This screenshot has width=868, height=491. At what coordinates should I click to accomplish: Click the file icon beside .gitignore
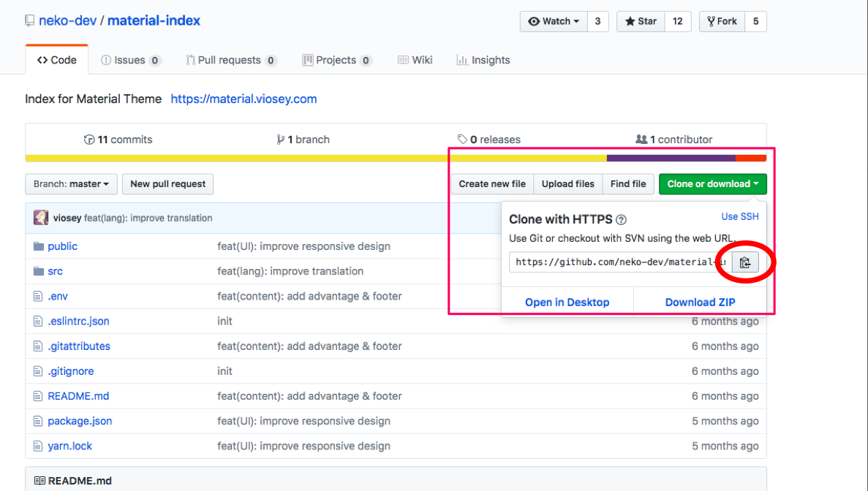click(x=37, y=371)
